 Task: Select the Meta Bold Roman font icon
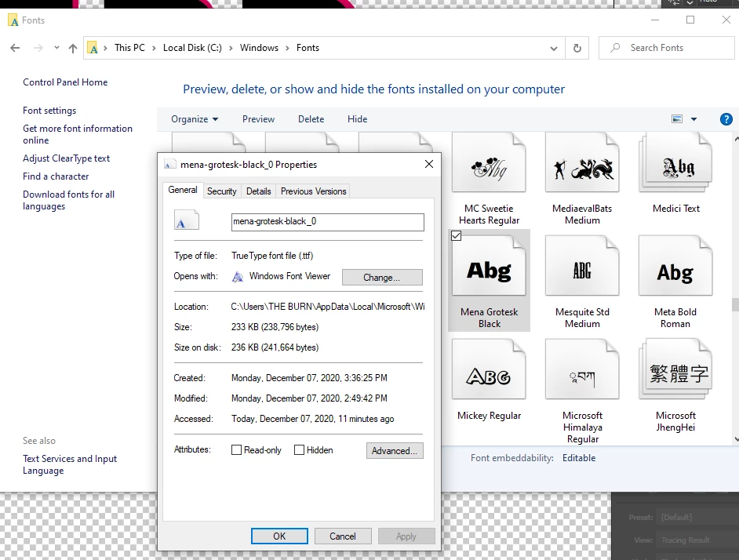click(x=675, y=267)
